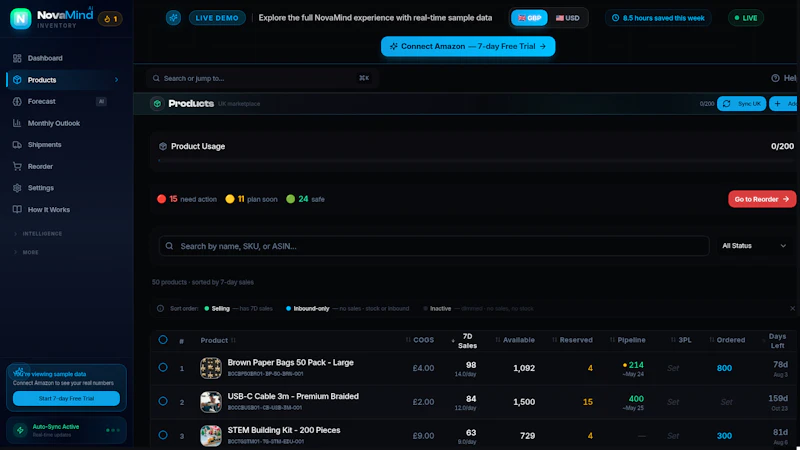The height and width of the screenshot is (450, 800).
Task: Click the Reorder cart icon
Action: coord(17,166)
